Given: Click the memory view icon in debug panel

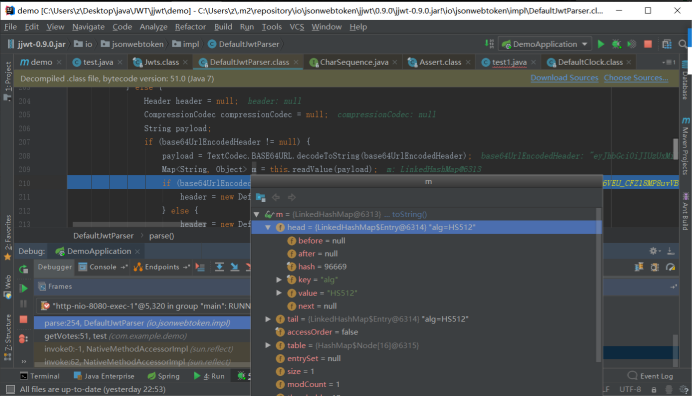Looking at the screenshot, I should click(x=654, y=267).
